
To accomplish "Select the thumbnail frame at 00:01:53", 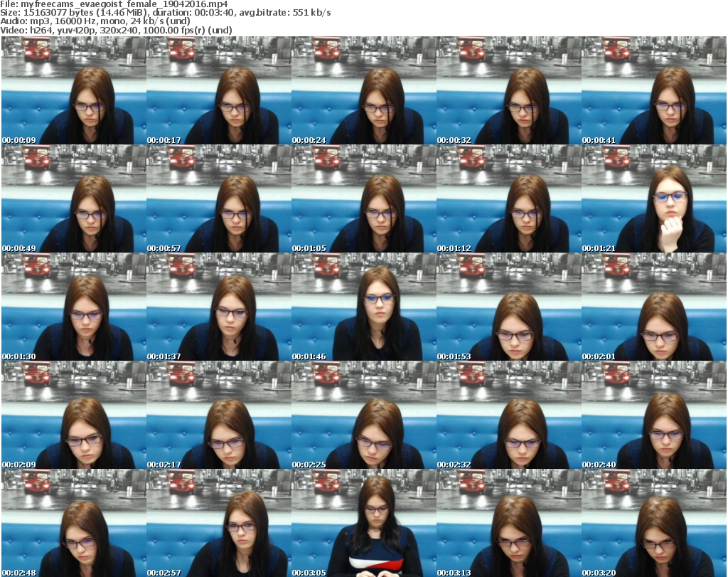I will coord(509,307).
